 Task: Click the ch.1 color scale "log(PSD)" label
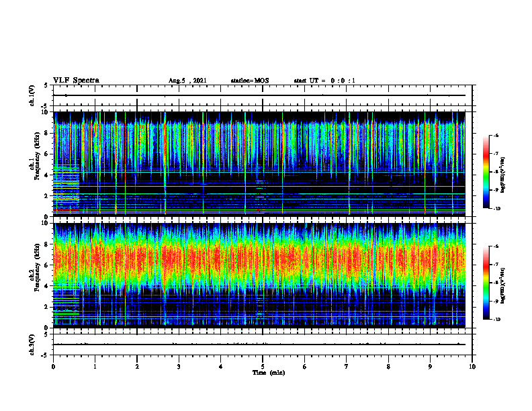click(503, 175)
